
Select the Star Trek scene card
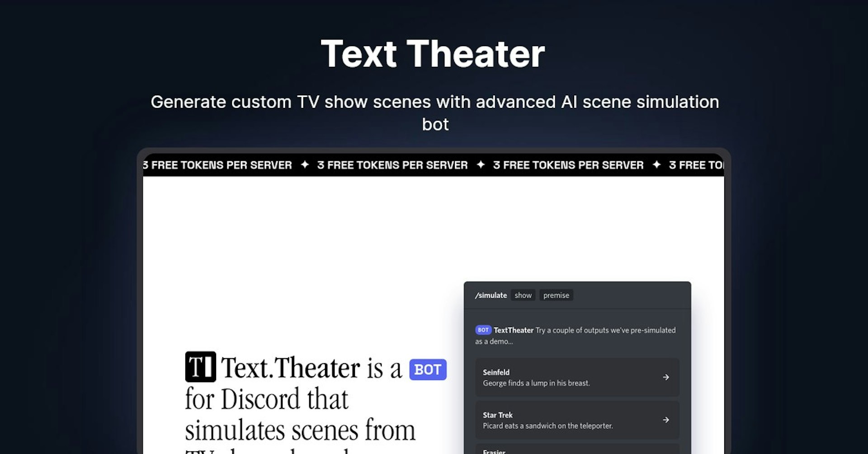tap(577, 420)
